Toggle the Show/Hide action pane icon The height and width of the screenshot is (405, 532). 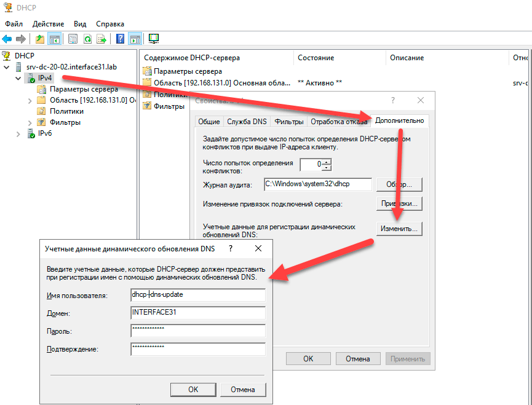135,39
